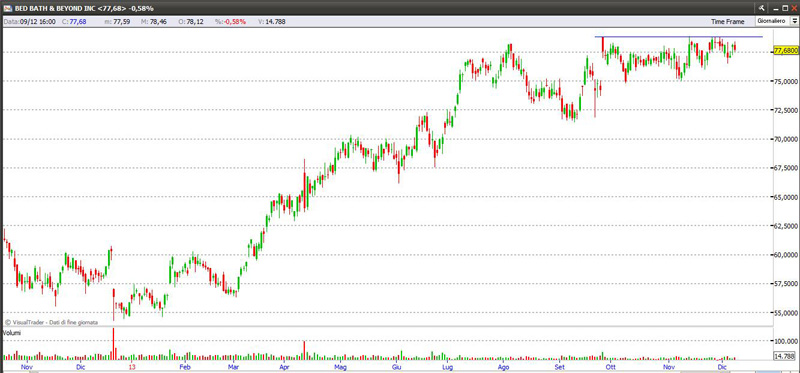The image size is (800, 373).
Task: Click the 'Mag' month label
Action: (340, 367)
